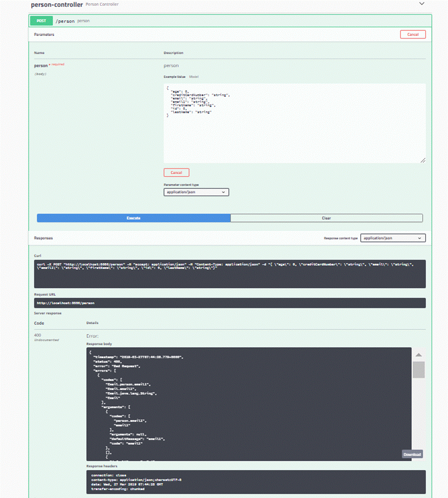The width and height of the screenshot is (448, 498).
Task: Click the POST method badge
Action: point(41,21)
